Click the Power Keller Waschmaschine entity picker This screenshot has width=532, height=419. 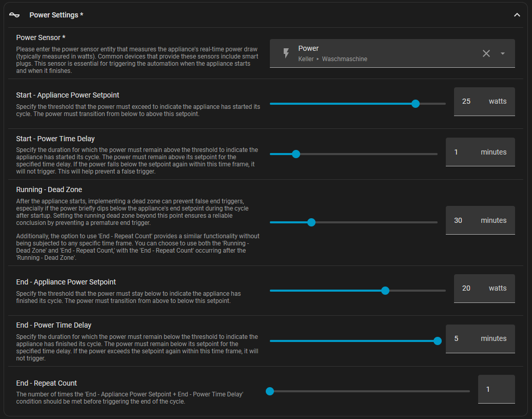[x=380, y=53]
